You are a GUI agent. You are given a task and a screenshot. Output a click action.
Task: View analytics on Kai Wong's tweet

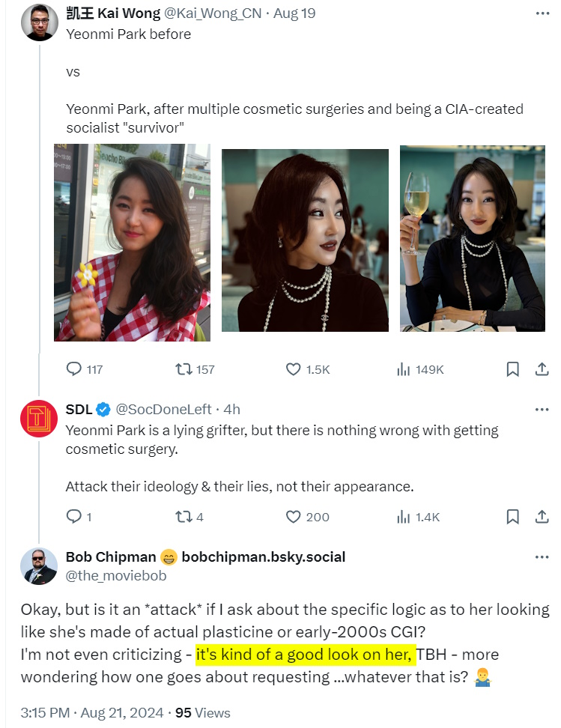tap(404, 369)
